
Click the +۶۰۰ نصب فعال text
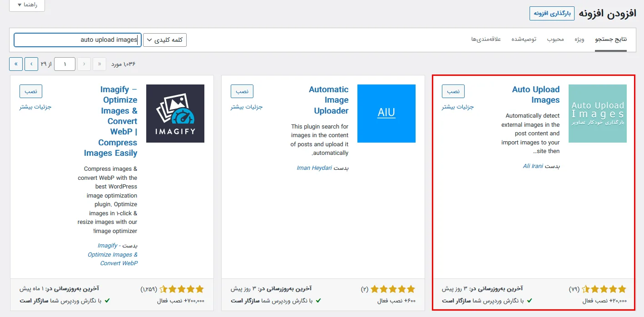396,301
